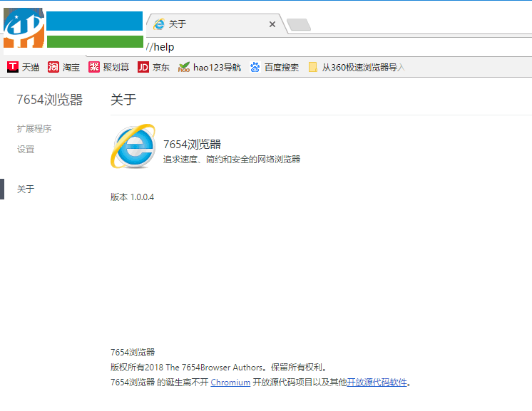
Task: Select 关于 in the sidebar
Action: tap(26, 189)
